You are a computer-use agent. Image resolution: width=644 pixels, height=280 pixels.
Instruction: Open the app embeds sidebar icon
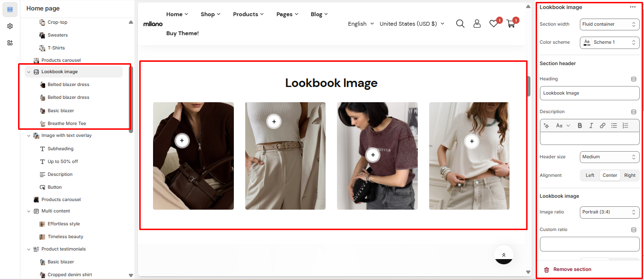10,43
